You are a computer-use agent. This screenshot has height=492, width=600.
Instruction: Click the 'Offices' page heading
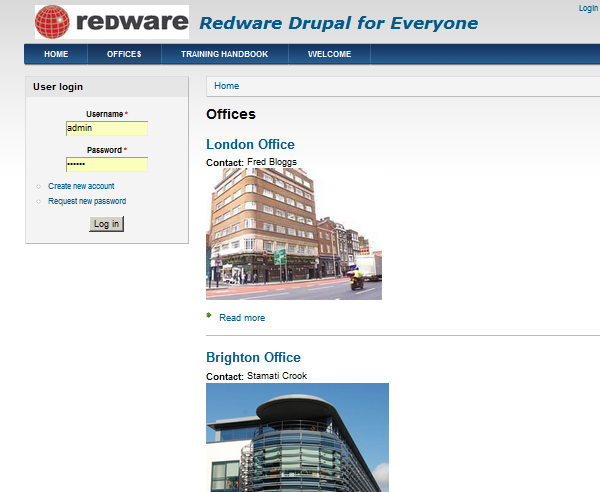click(231, 114)
